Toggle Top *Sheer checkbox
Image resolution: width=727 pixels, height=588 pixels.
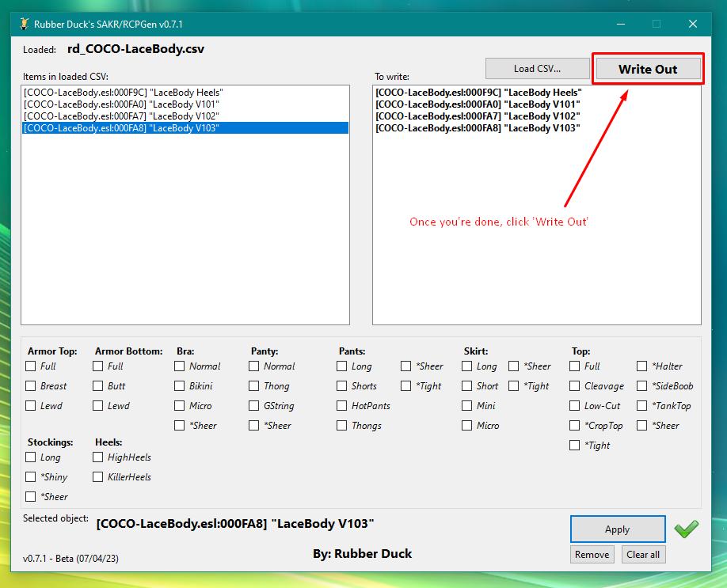(x=642, y=425)
